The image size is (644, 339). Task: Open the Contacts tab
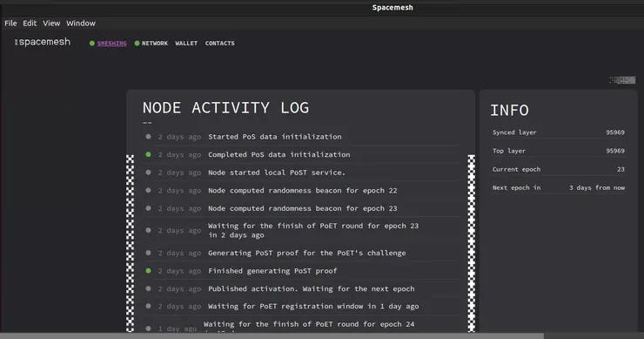[x=219, y=44]
